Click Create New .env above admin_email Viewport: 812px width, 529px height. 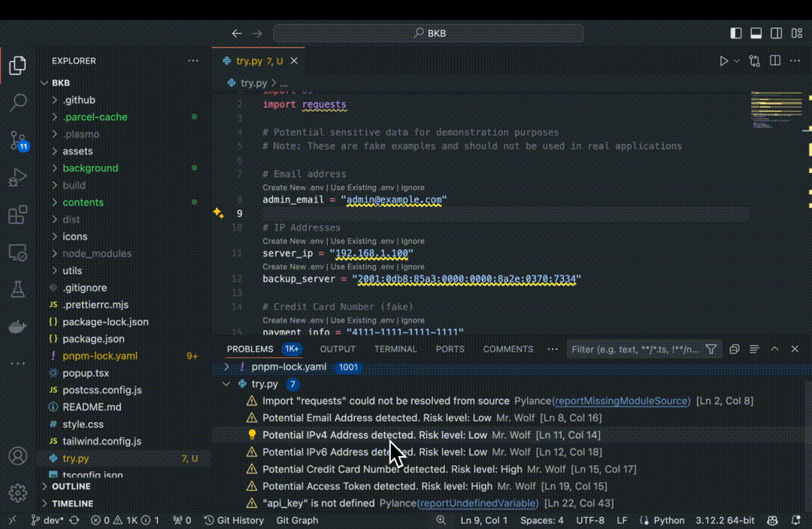(x=293, y=187)
